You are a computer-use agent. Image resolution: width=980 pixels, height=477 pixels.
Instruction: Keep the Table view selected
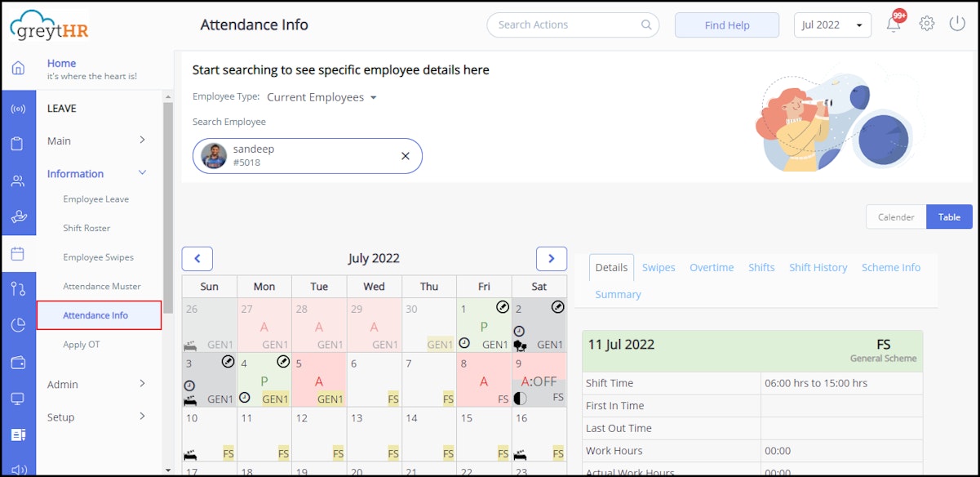(949, 216)
